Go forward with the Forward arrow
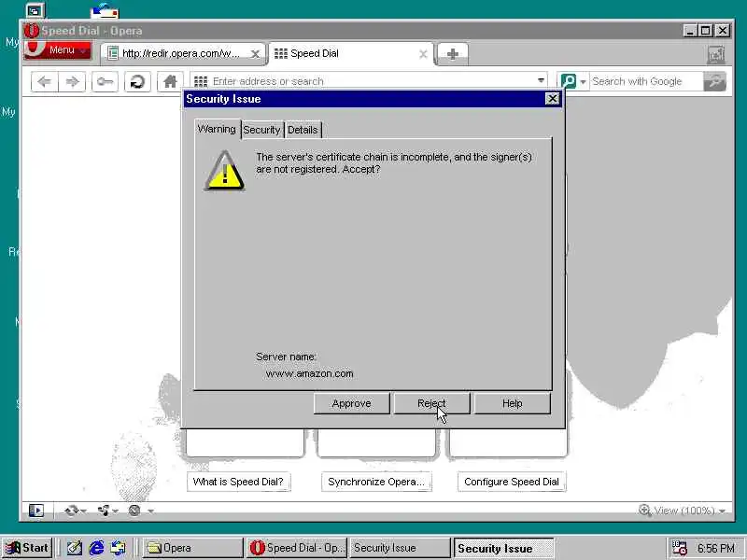The width and height of the screenshot is (747, 560). click(x=72, y=81)
